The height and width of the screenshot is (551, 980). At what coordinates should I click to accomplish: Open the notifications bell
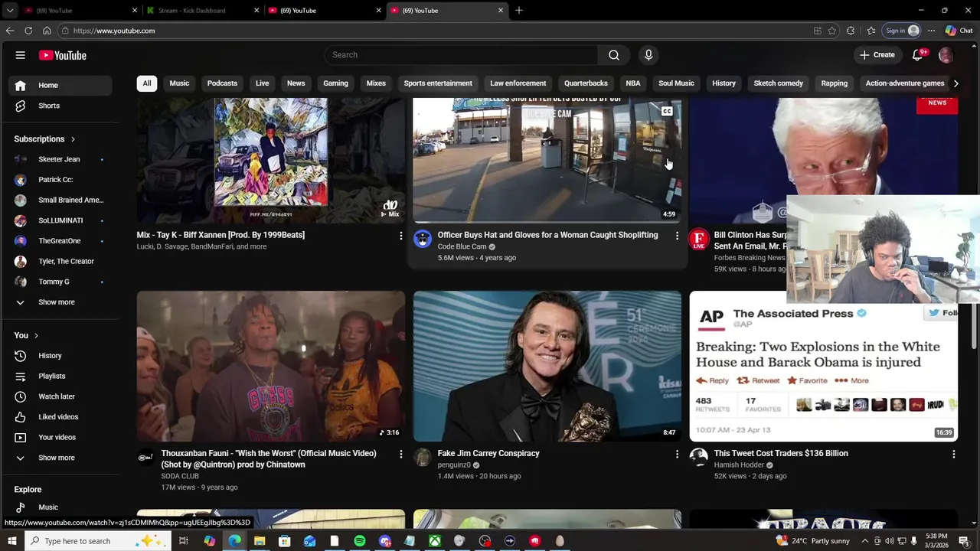pyautogui.click(x=917, y=55)
